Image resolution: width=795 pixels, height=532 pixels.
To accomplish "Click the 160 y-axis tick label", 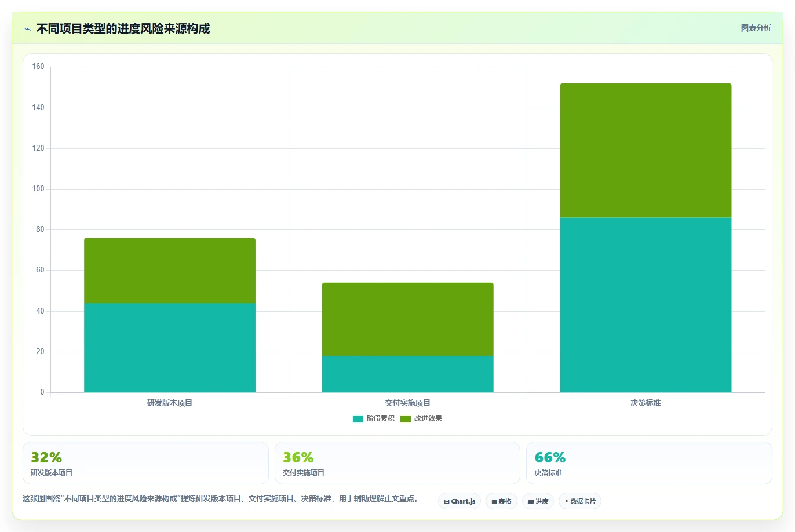I will (x=38, y=67).
